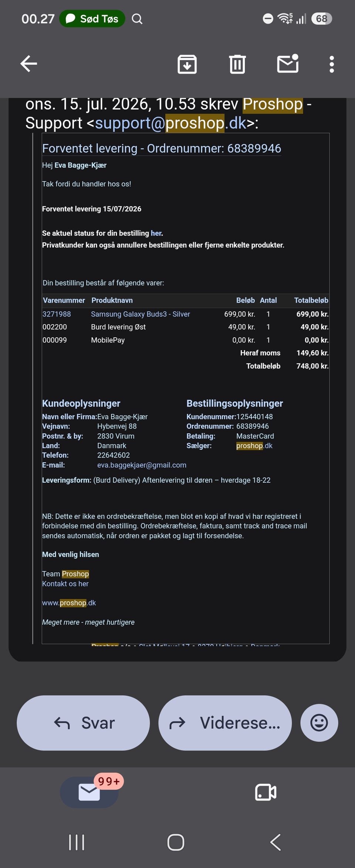Image resolution: width=355 pixels, height=868 pixels.
Task: Tap the Videresend forward button
Action: (x=225, y=723)
